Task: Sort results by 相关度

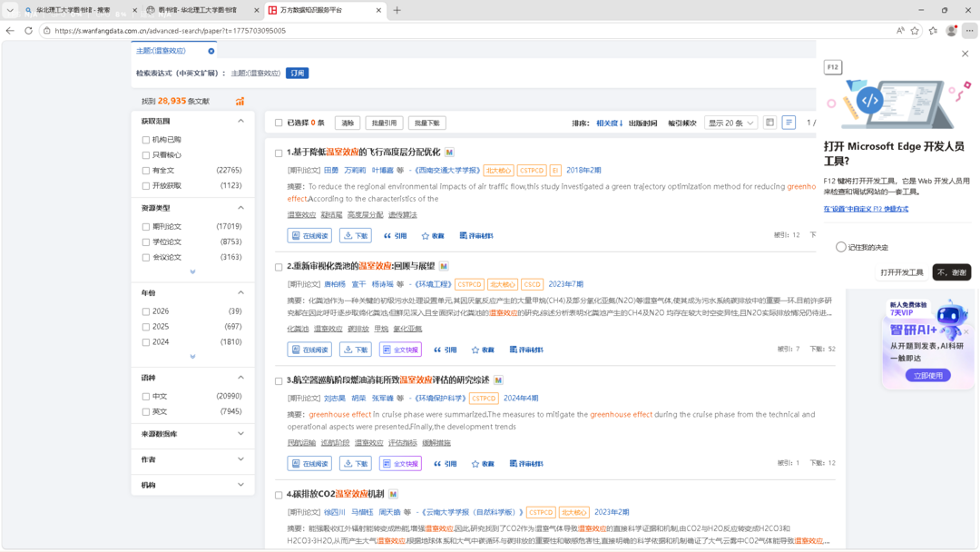Action: point(610,123)
